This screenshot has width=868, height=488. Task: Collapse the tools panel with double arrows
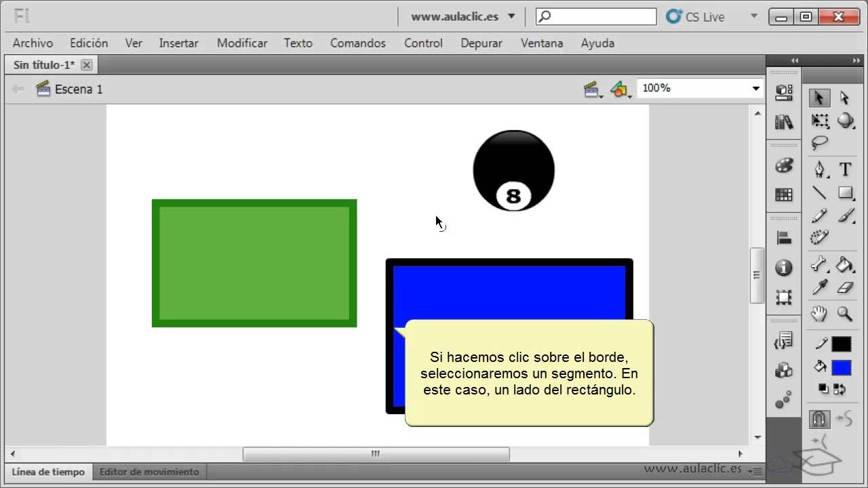(x=856, y=60)
